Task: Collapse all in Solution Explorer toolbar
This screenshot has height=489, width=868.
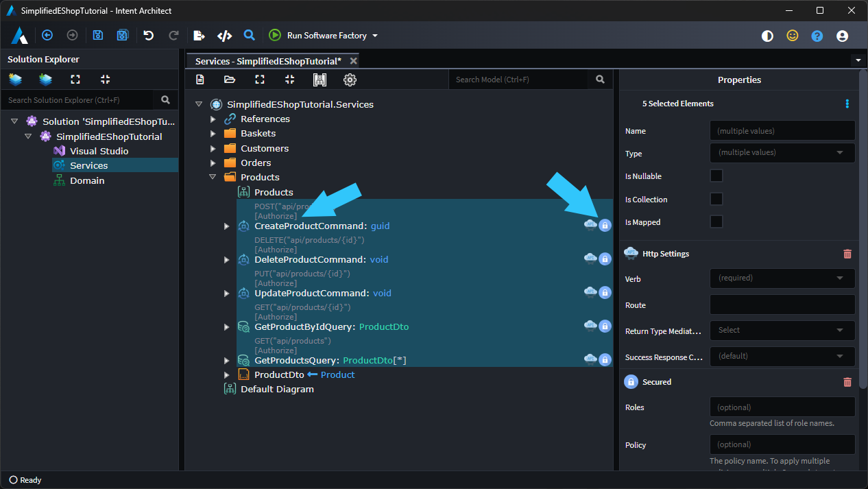Action: [x=105, y=80]
